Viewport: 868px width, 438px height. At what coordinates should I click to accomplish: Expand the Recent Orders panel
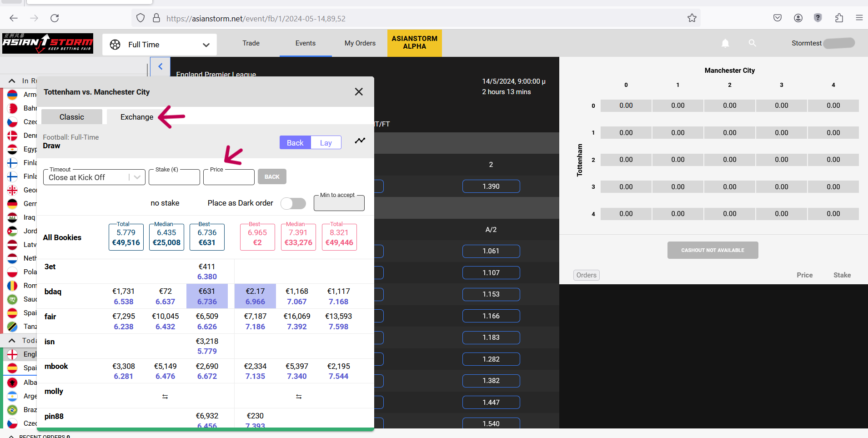(12, 436)
